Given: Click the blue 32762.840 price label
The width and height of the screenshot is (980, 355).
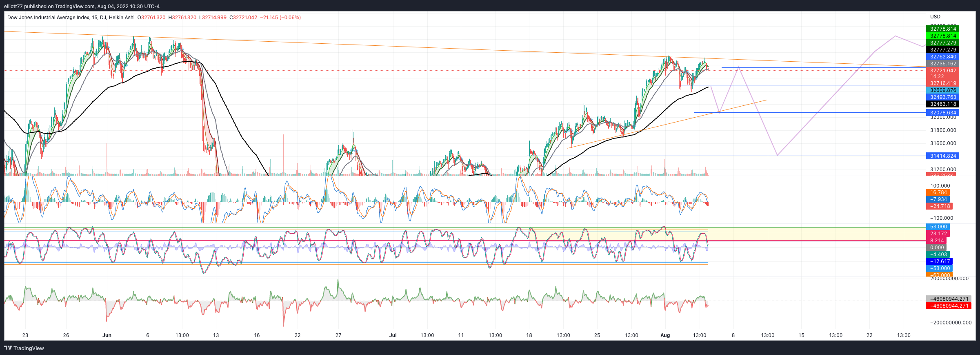Looking at the screenshot, I should (x=943, y=57).
